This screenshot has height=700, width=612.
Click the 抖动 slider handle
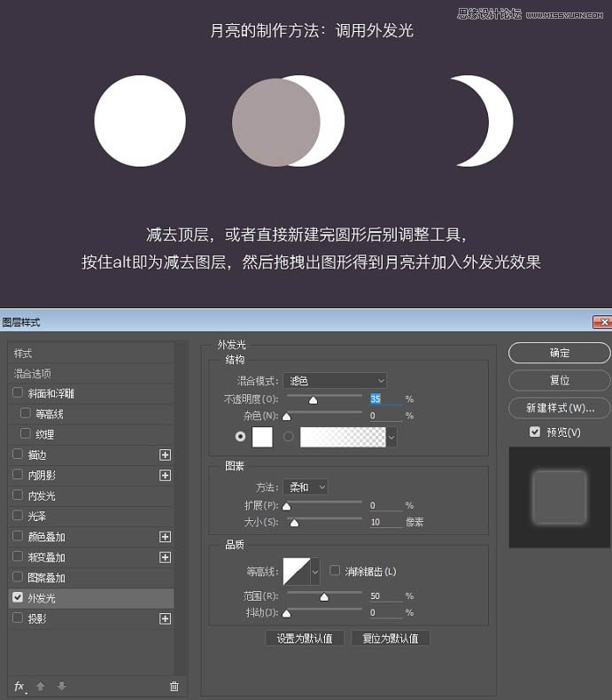click(287, 613)
